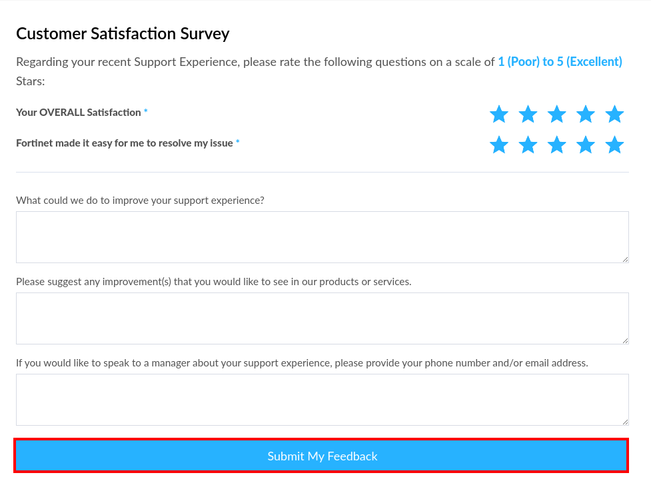The height and width of the screenshot is (491, 651).
Task: Give two stars for easy issue resolution
Action: click(x=528, y=145)
